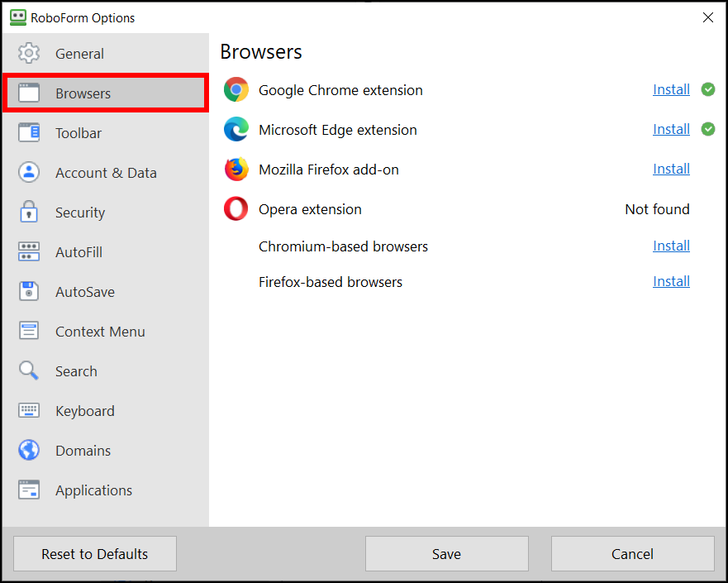Click the Mozilla Firefox browser icon

[236, 169]
